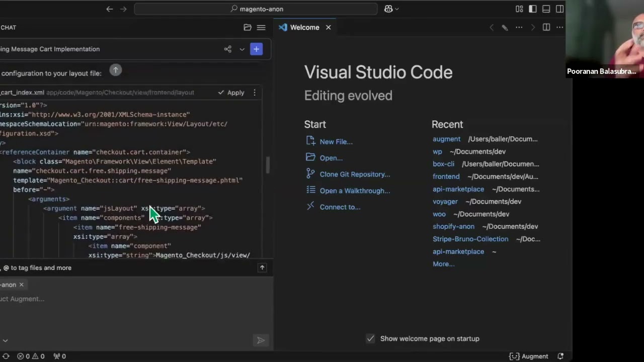Click the arrow icon on tag files bar
This screenshot has height=362, width=644.
pos(262,268)
